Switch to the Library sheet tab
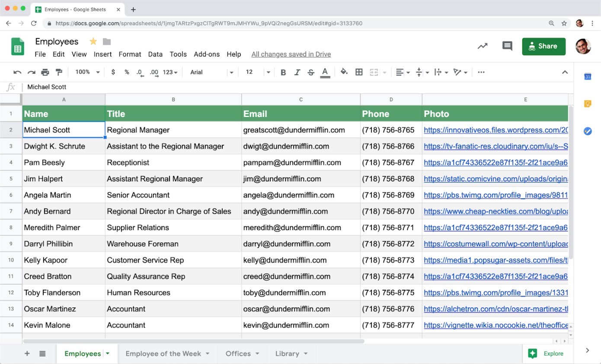Viewport: 601px width, 364px height. pos(292,354)
